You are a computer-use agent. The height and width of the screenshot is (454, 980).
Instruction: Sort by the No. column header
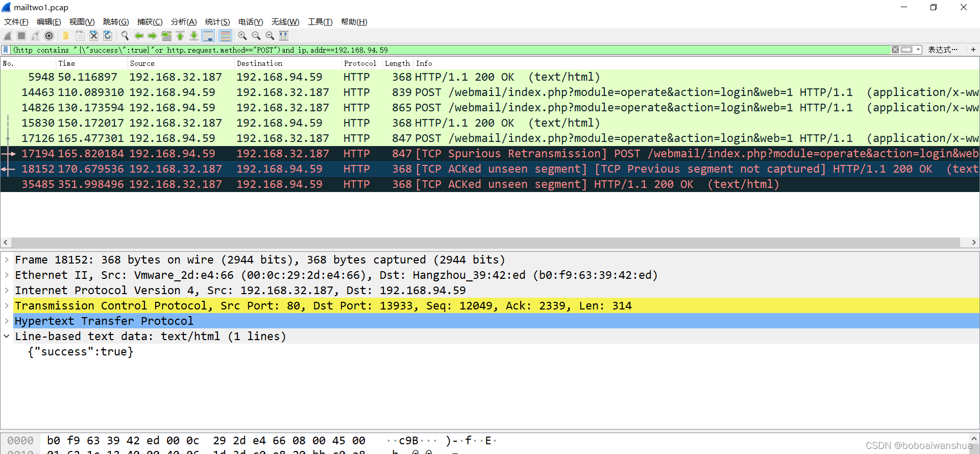click(x=28, y=63)
